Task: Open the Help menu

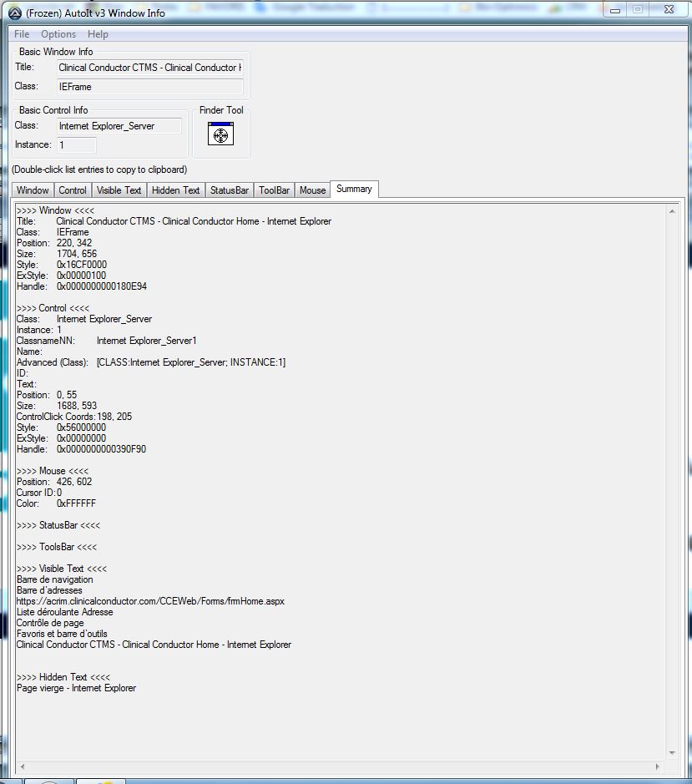Action: (x=98, y=34)
